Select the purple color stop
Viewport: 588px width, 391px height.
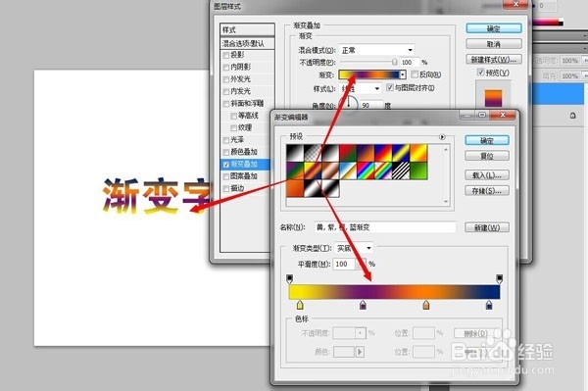click(363, 305)
